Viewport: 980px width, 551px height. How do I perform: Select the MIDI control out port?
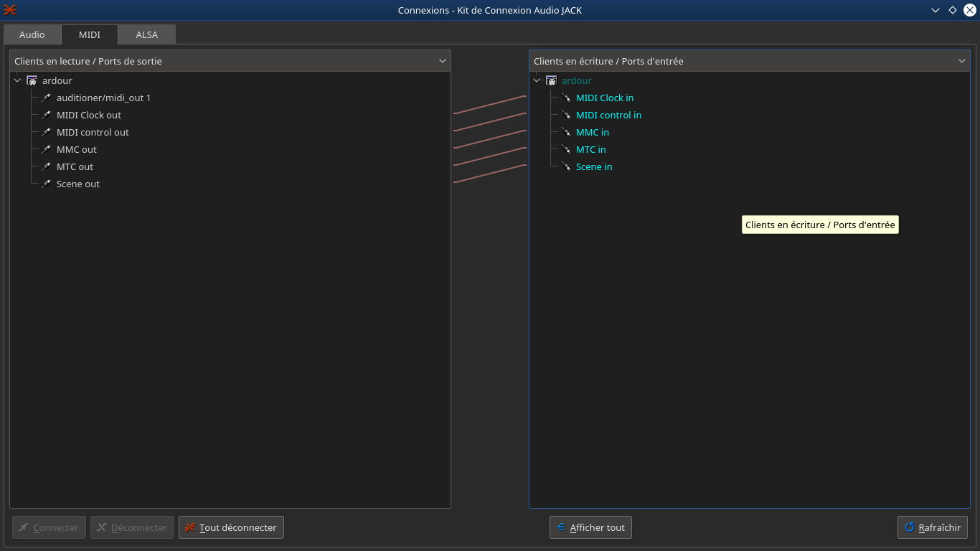230,132
